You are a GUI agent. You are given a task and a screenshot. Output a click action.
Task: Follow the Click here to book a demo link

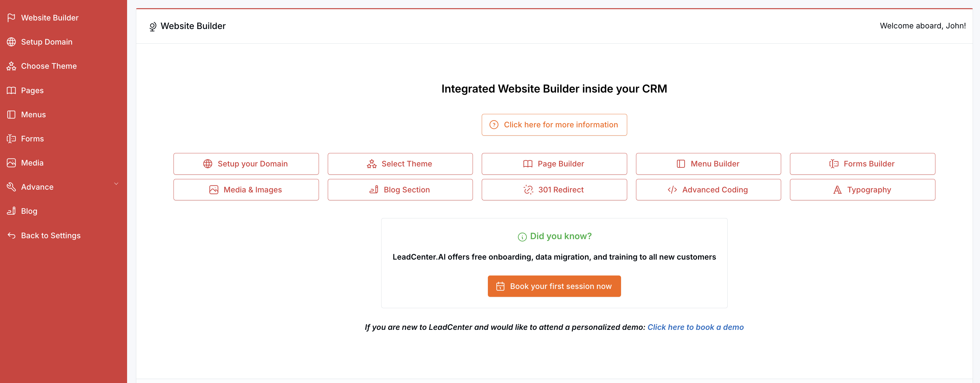tap(695, 327)
